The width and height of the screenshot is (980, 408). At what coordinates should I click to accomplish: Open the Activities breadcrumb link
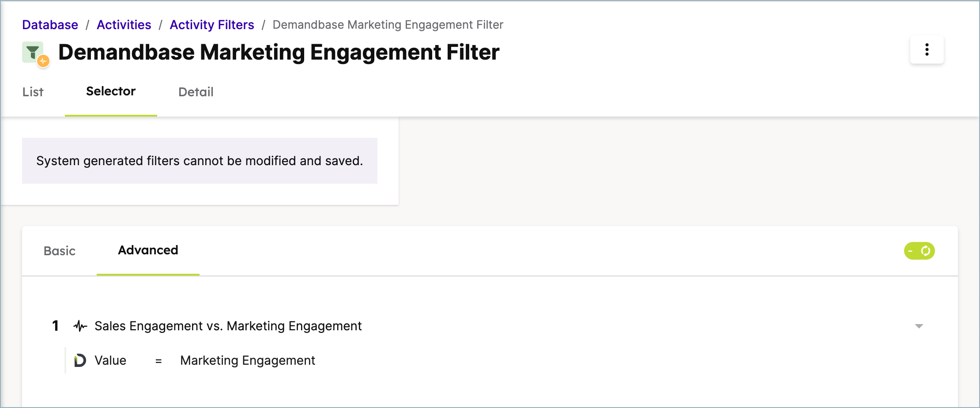click(x=124, y=25)
